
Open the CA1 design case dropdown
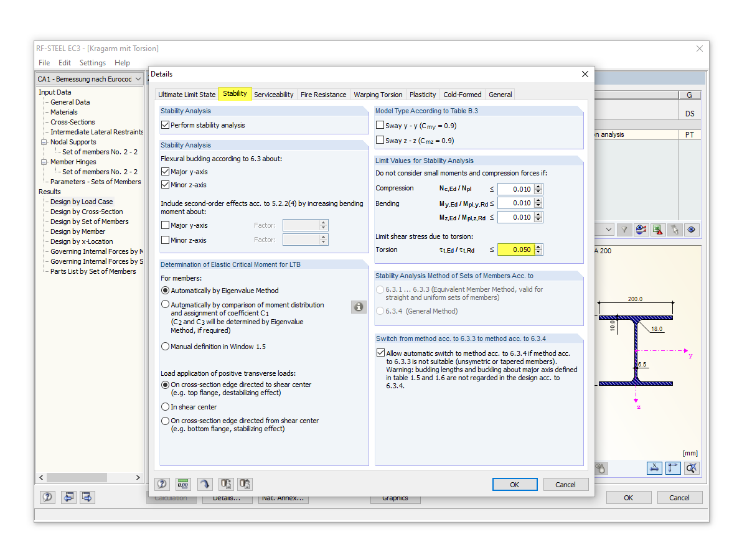(x=138, y=79)
